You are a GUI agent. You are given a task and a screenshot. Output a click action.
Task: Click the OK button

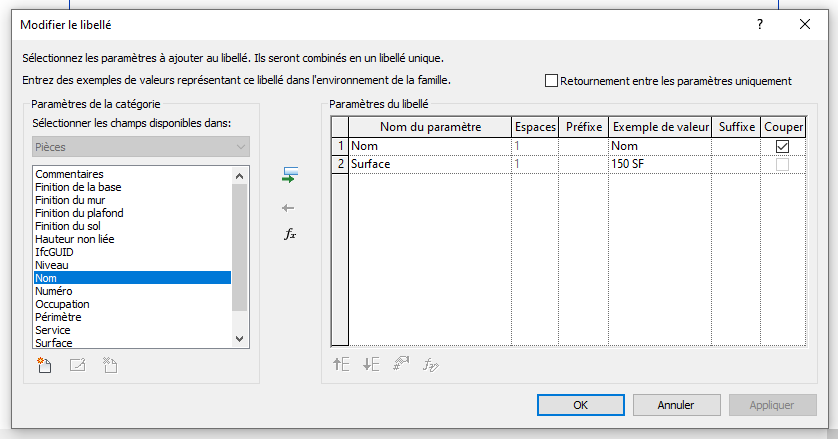tap(580, 405)
